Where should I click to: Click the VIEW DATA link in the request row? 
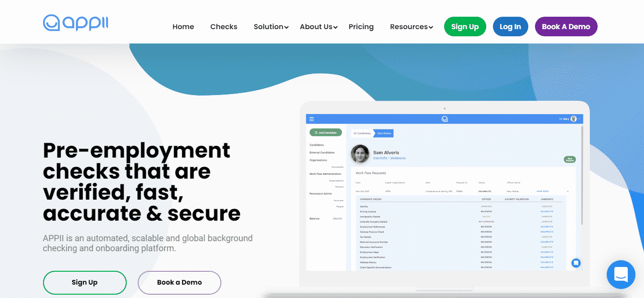click(542, 191)
